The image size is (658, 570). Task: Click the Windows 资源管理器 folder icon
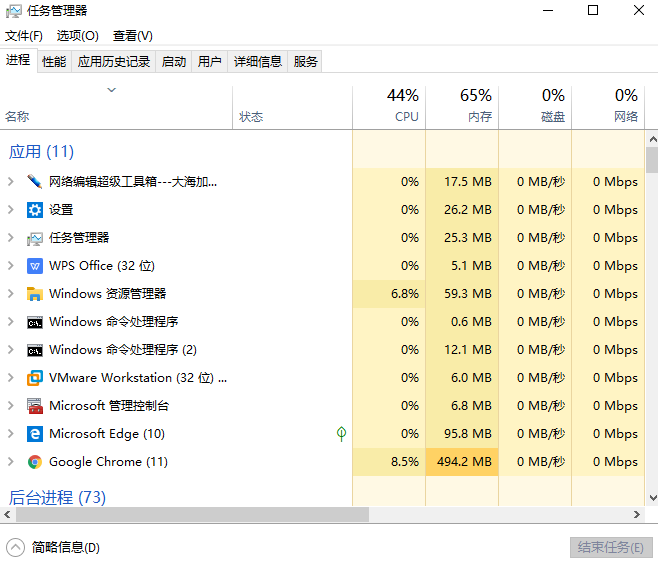pos(35,294)
